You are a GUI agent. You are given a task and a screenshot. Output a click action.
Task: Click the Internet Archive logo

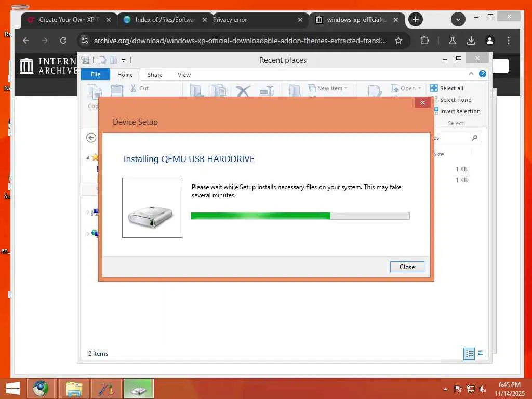click(48, 66)
